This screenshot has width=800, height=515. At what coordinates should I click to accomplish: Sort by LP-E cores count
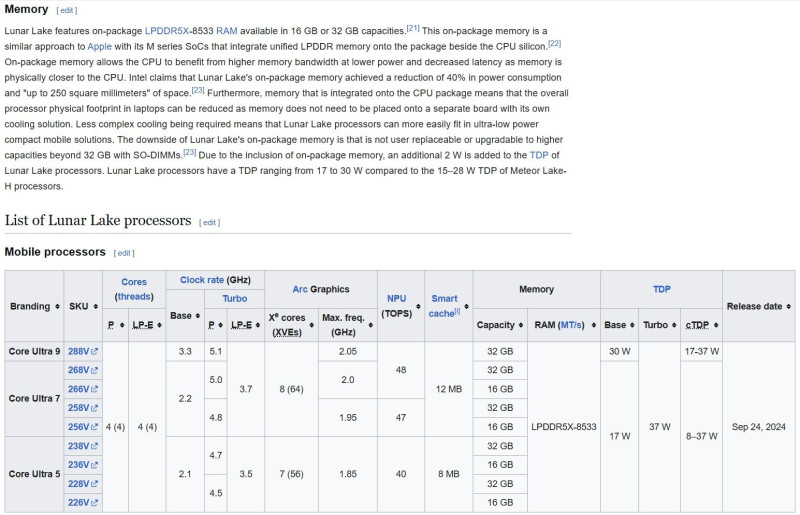tap(159, 325)
